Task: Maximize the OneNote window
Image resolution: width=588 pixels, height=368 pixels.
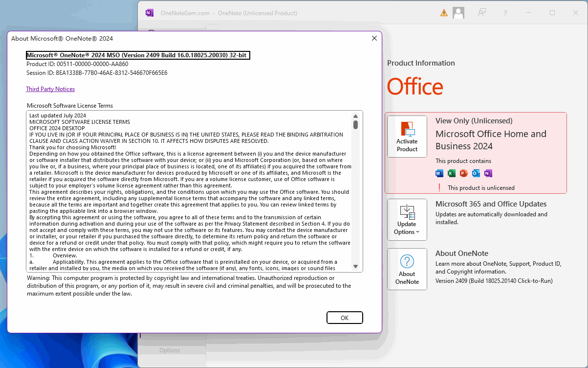Action: [x=552, y=13]
